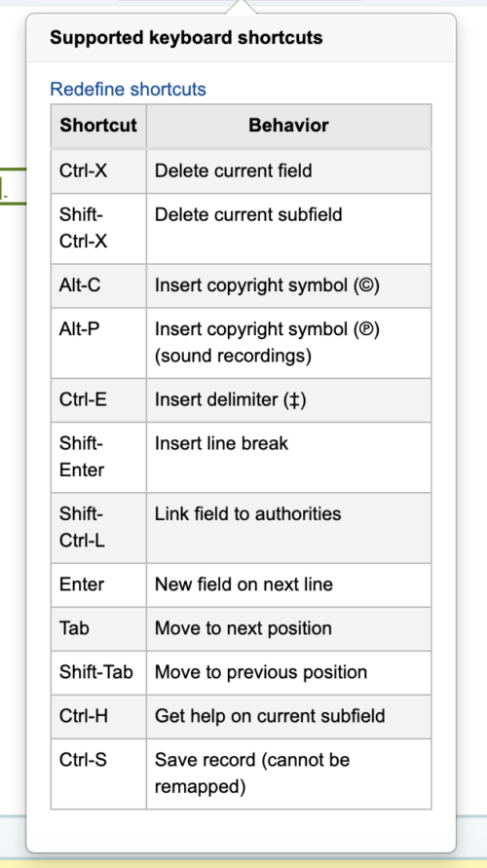Select the Shift-Tab shortcut cell
The height and width of the screenshot is (868, 487).
click(x=98, y=672)
